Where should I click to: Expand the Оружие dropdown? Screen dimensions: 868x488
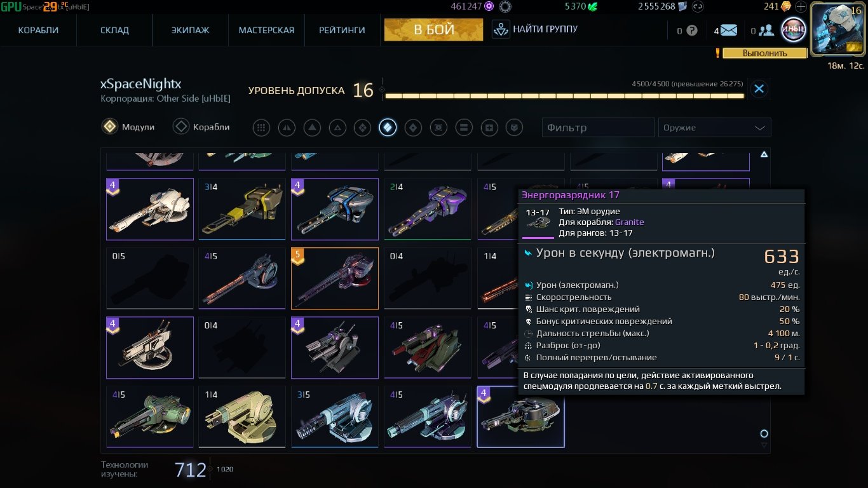(x=714, y=128)
